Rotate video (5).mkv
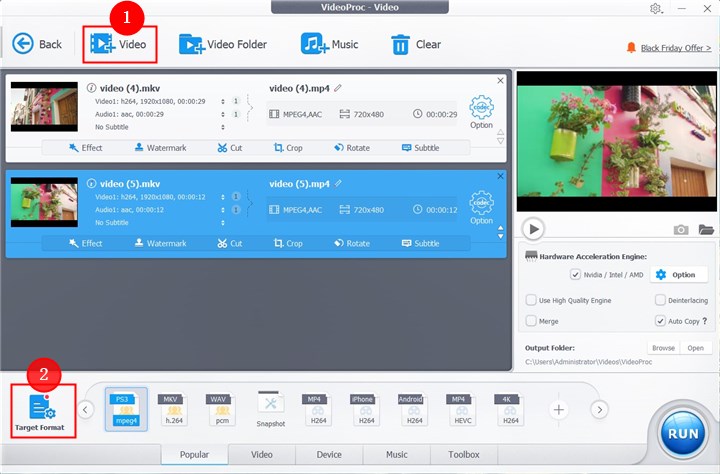 coord(352,243)
